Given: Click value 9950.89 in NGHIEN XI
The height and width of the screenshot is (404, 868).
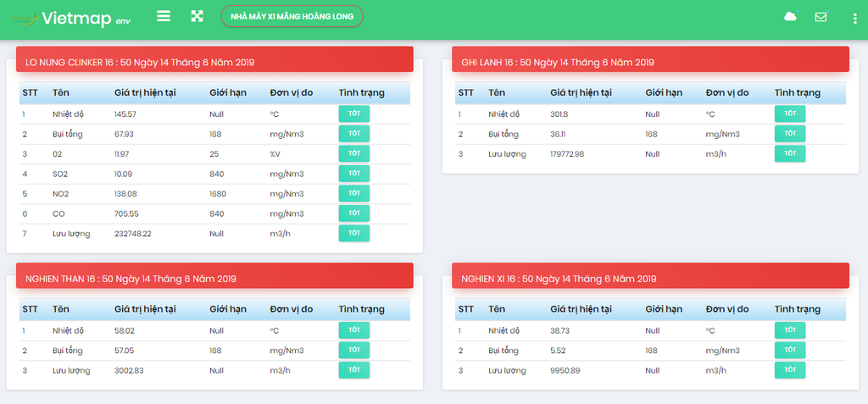Looking at the screenshot, I should (x=565, y=370).
